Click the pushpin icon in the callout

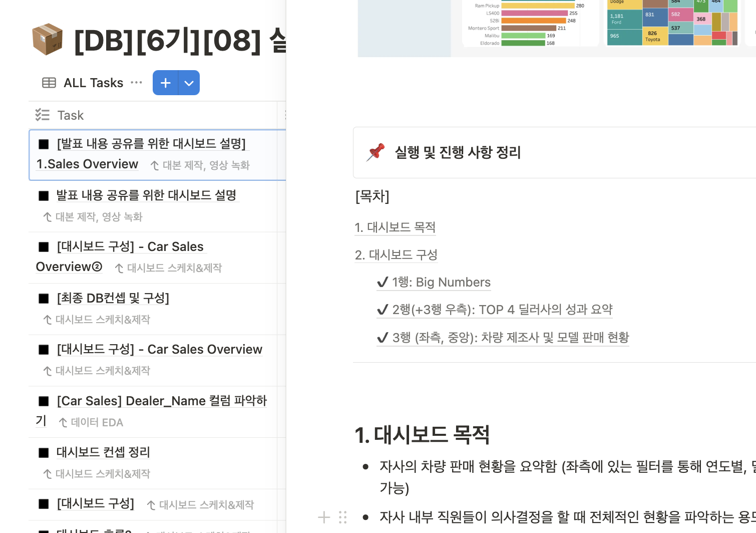click(x=375, y=152)
